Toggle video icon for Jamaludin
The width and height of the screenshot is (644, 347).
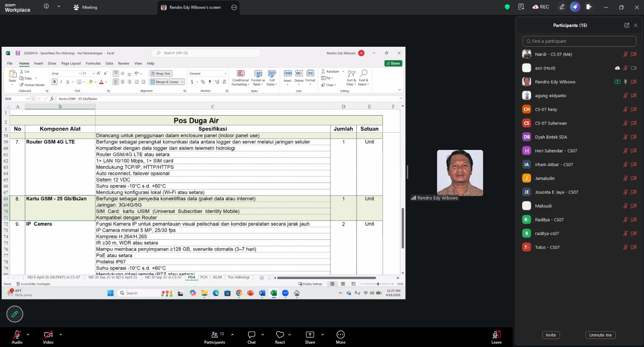click(x=634, y=178)
